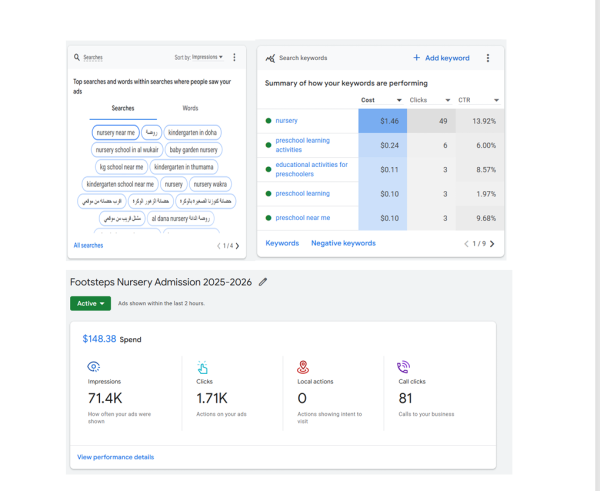
Task: Open the Clicks column dropdown
Action: (x=430, y=100)
